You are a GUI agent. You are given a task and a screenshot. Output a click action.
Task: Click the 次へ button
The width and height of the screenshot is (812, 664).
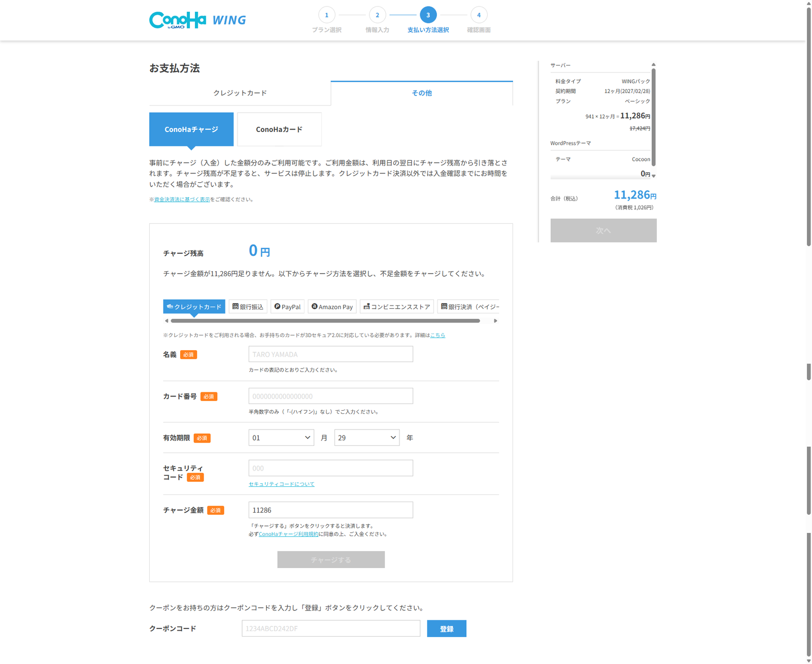point(603,230)
